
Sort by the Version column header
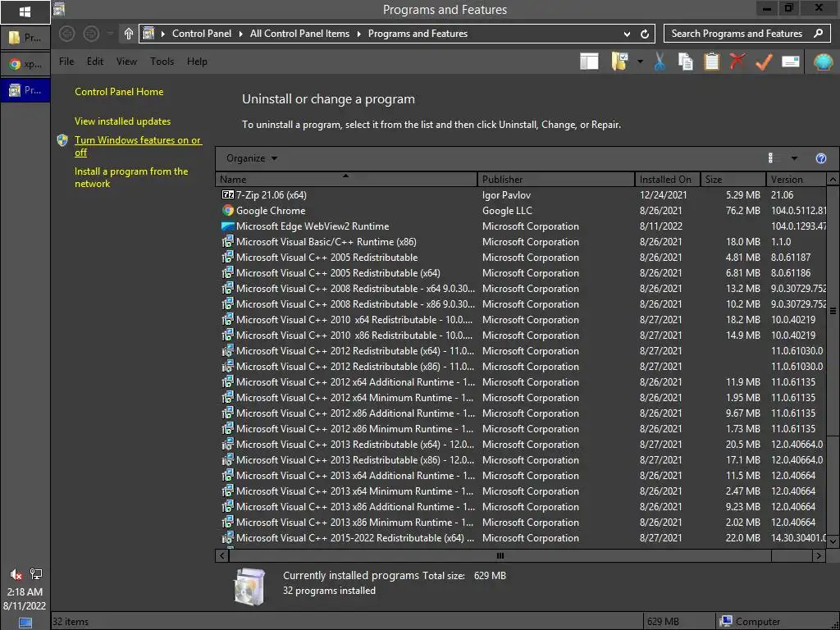point(796,179)
